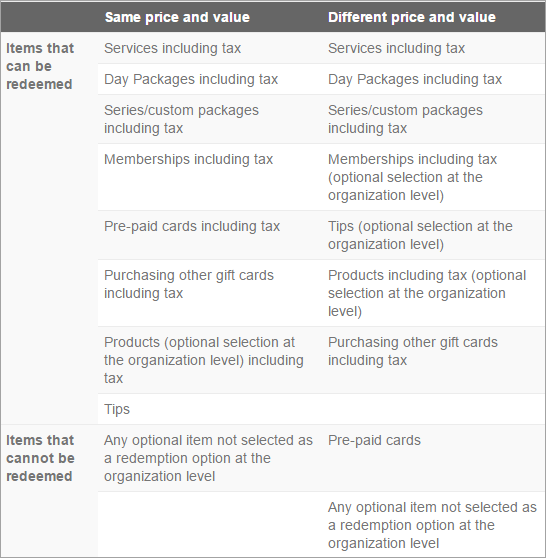Click 'Services including tax' in the same-price column
The width and height of the screenshot is (546, 558).
(x=172, y=48)
